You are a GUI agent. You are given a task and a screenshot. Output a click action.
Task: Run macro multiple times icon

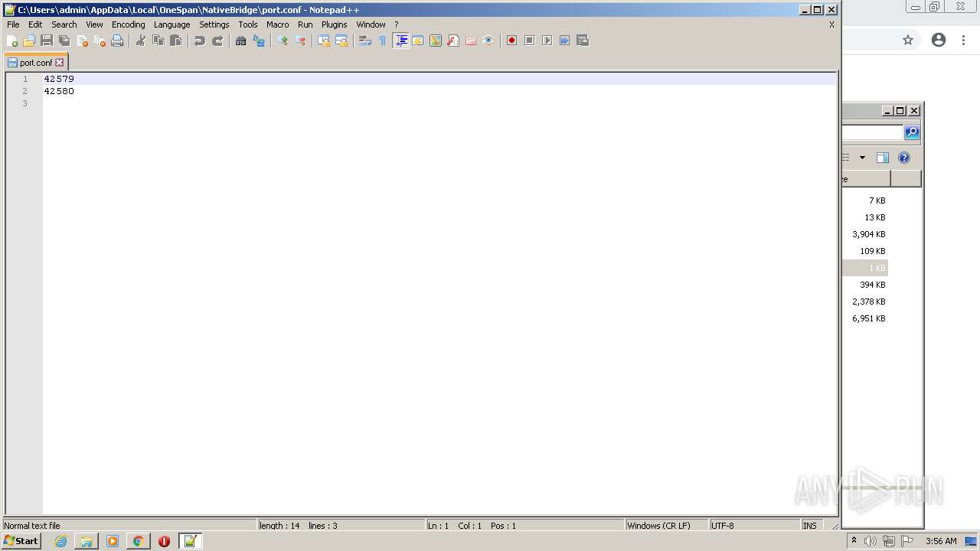pyautogui.click(x=565, y=41)
